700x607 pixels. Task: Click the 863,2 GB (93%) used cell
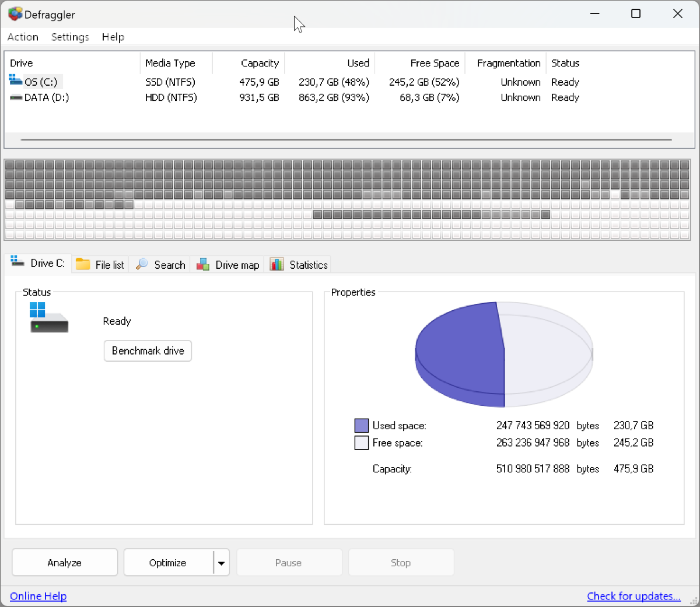pyautogui.click(x=334, y=97)
